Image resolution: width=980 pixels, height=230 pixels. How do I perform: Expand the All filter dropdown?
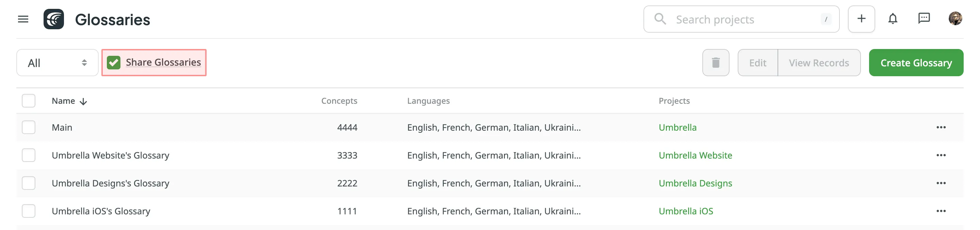[57, 63]
